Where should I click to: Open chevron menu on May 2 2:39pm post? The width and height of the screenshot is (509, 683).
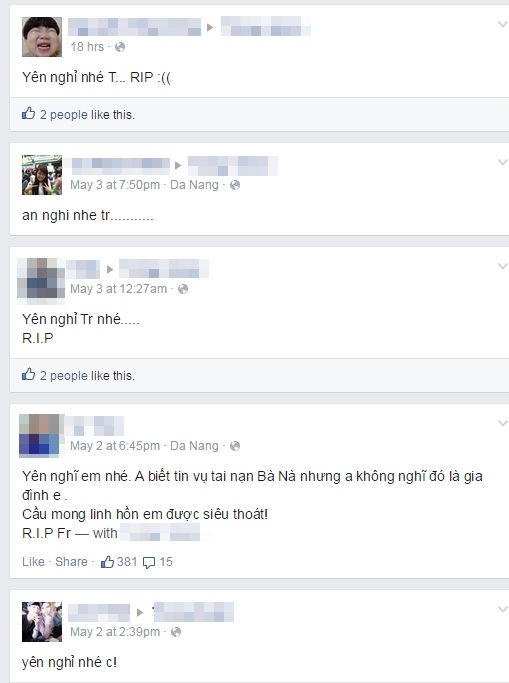click(503, 609)
